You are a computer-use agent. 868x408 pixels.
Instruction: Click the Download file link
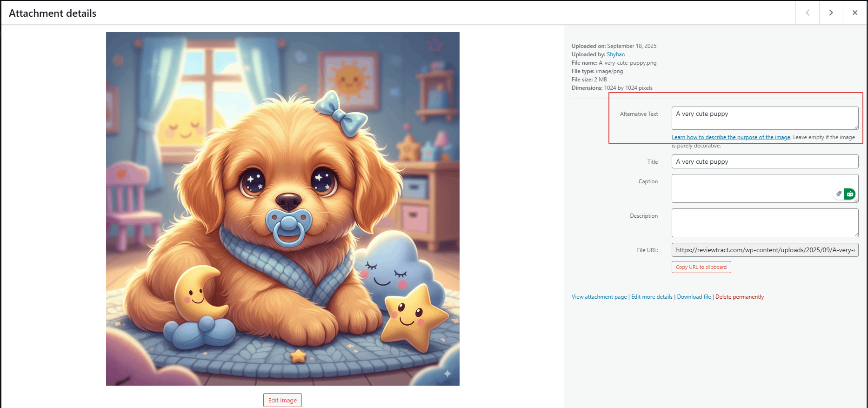[x=694, y=297]
